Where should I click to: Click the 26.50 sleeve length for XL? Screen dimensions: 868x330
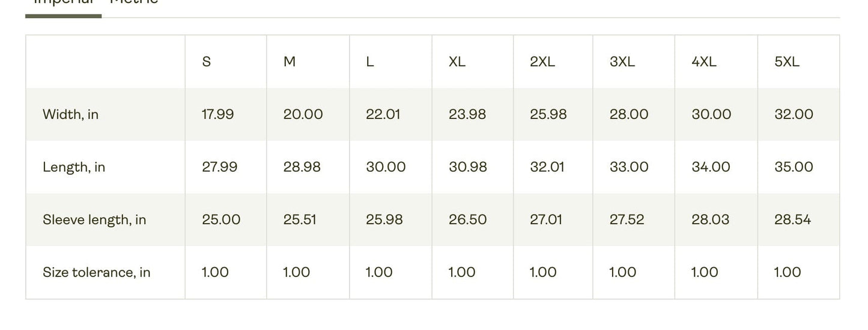468,219
